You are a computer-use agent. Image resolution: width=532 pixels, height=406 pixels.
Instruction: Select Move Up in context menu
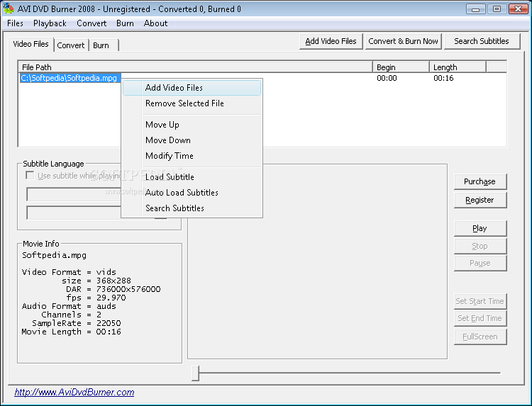(192, 125)
